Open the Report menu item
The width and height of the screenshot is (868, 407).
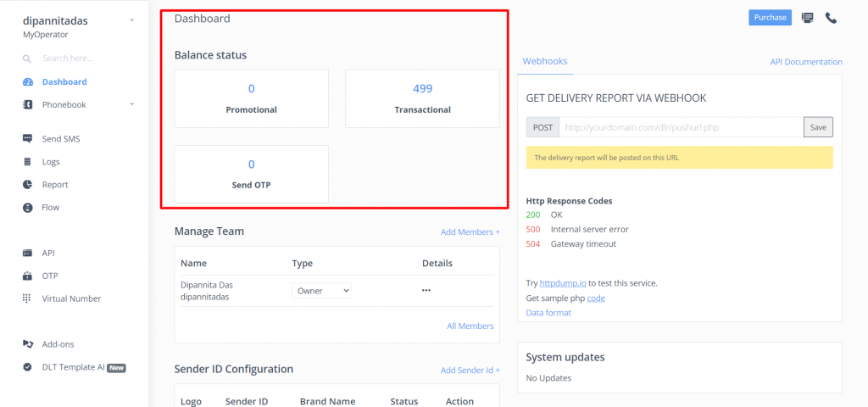pos(55,184)
